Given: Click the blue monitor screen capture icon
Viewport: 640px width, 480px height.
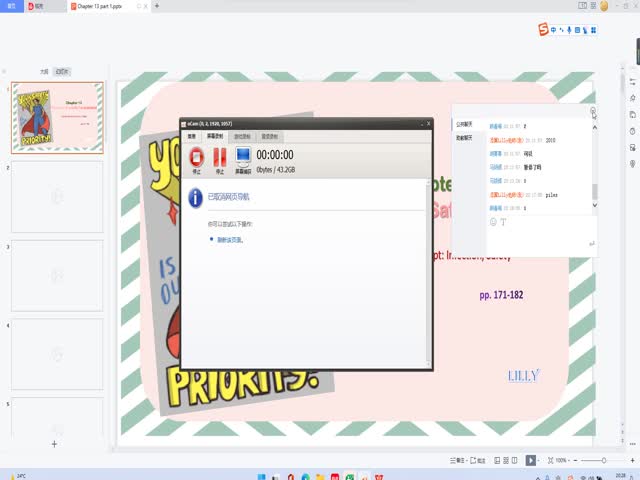Looking at the screenshot, I should point(243,157).
